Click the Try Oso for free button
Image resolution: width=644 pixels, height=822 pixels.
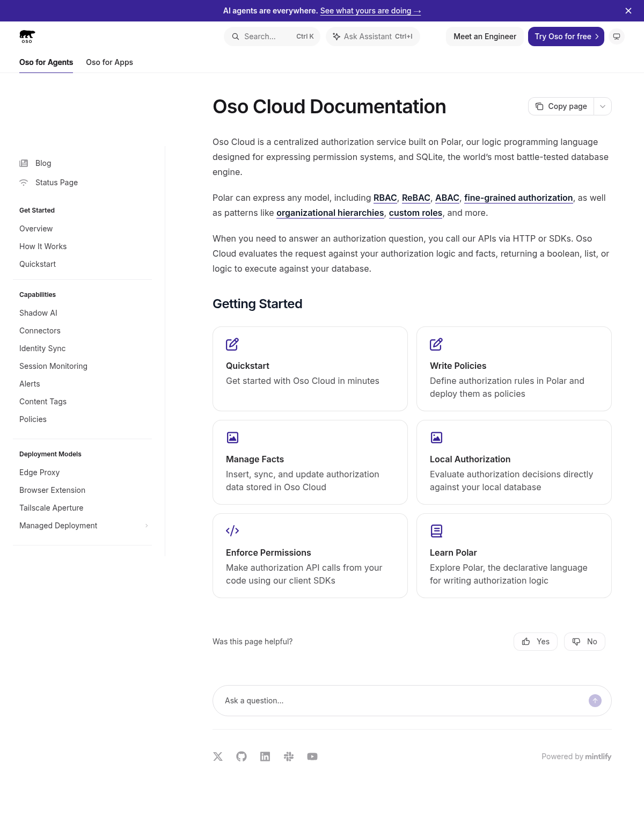click(x=566, y=37)
